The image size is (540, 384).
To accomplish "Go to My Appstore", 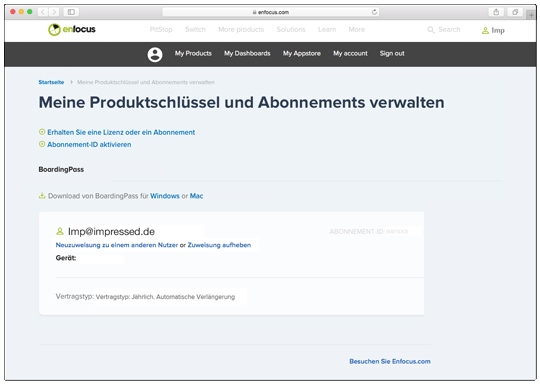I will pos(302,53).
